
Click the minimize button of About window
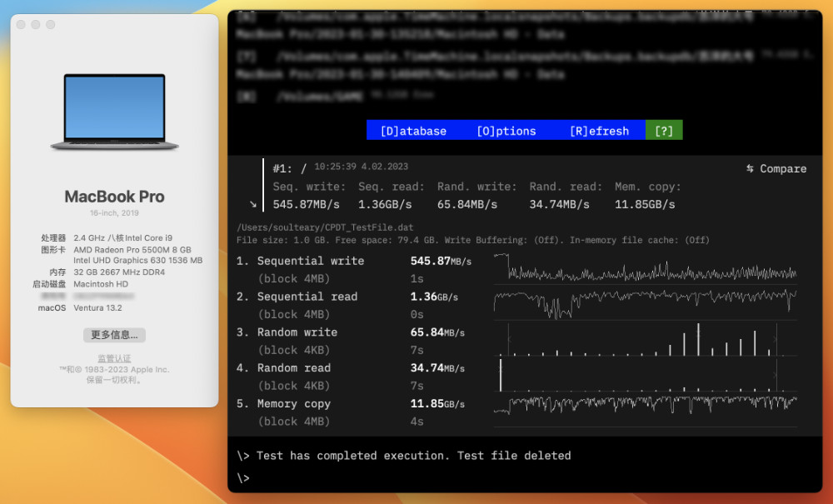(36, 24)
